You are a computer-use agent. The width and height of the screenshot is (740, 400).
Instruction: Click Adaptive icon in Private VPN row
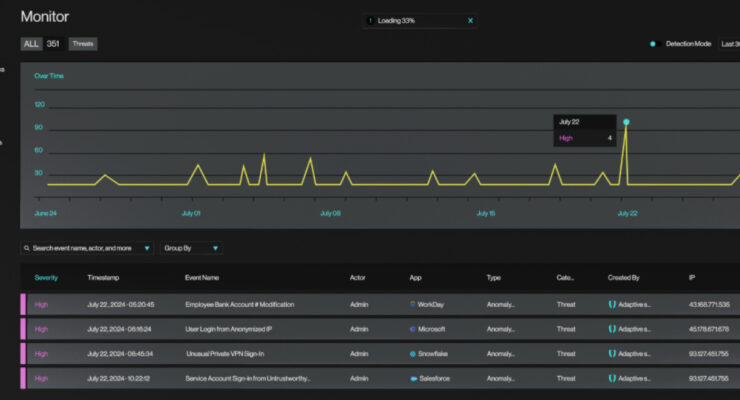[612, 354]
